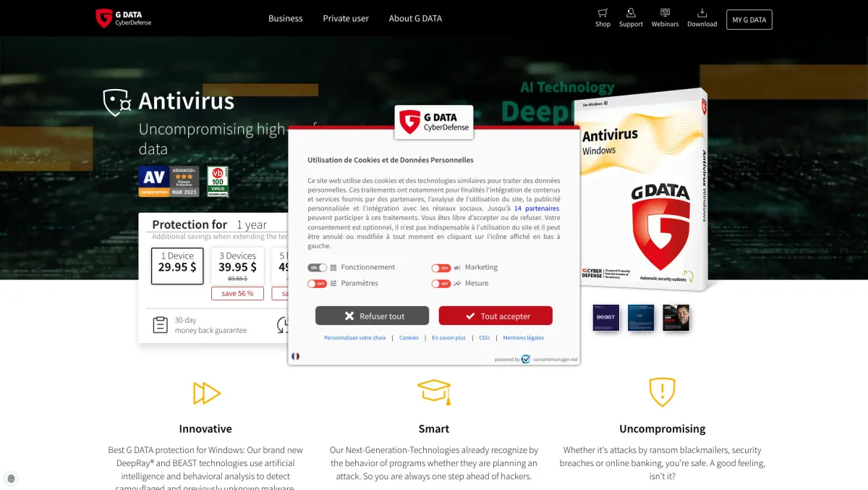Open the Shop cart icon
Image resolution: width=868 pixels, height=490 pixels.
(603, 12)
